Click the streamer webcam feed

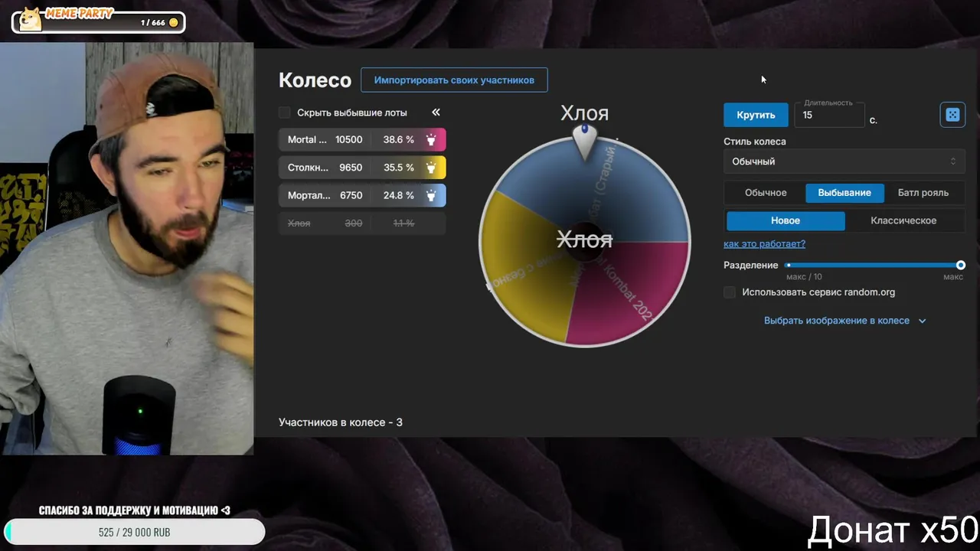click(x=126, y=249)
